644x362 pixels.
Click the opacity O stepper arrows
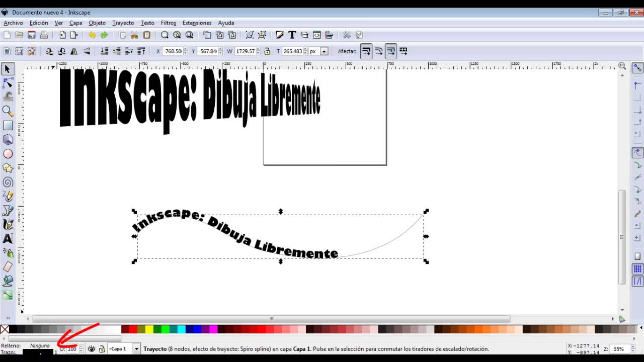click(81, 348)
